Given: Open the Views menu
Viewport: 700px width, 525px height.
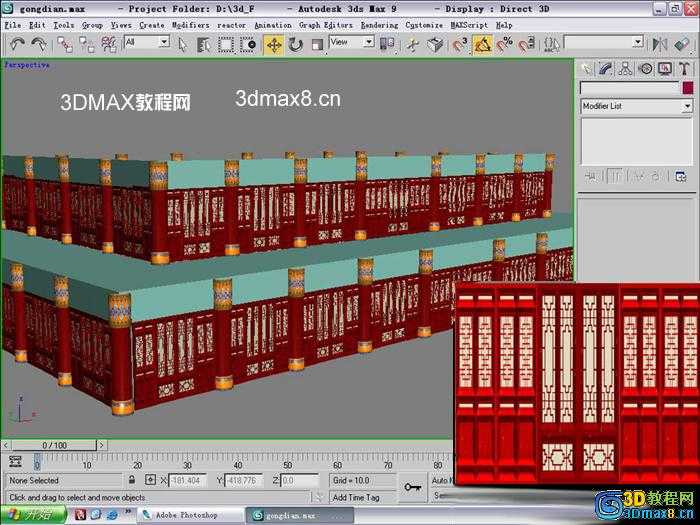Looking at the screenshot, I should tap(121, 25).
